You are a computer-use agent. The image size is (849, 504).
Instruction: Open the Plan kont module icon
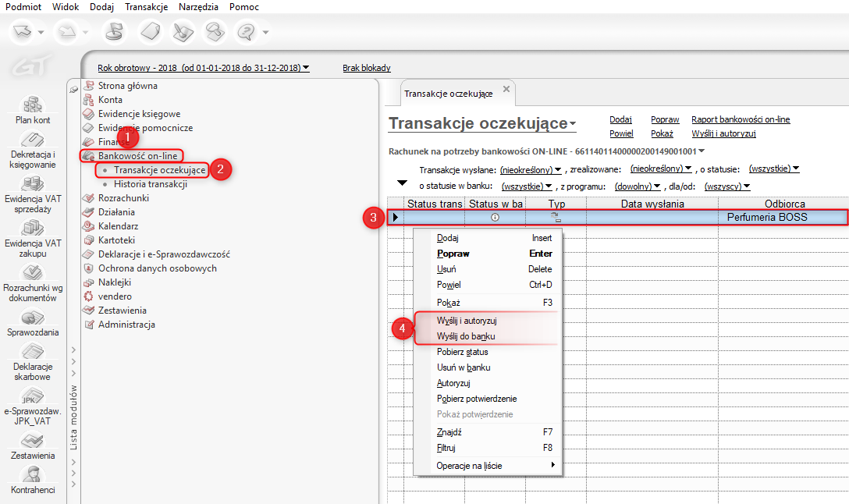point(33,105)
